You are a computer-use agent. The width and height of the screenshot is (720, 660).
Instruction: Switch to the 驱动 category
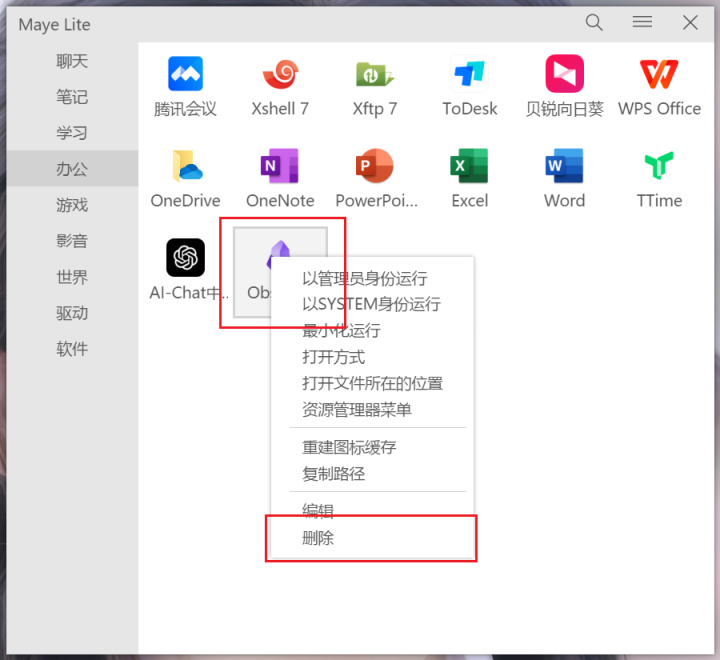pos(72,313)
